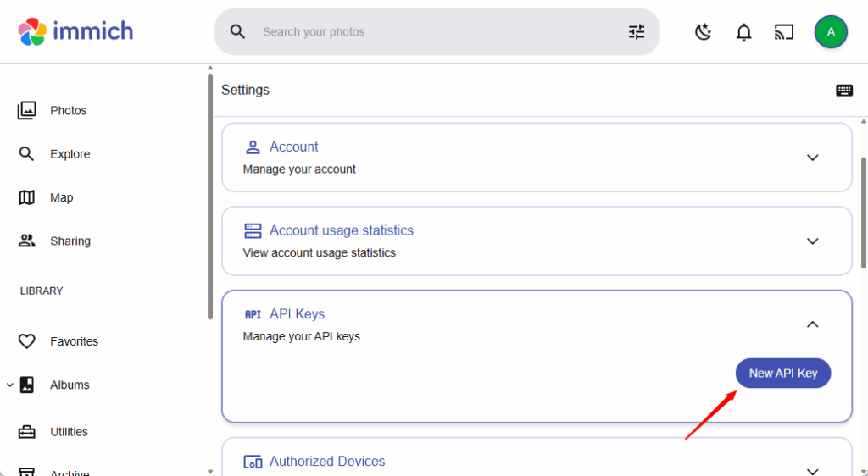
Task: Open Map from the sidebar
Action: pos(61,197)
